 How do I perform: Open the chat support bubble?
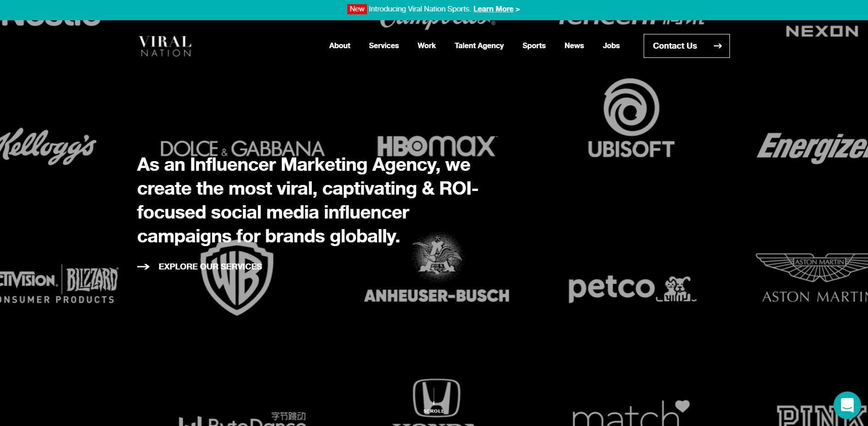[x=847, y=405]
